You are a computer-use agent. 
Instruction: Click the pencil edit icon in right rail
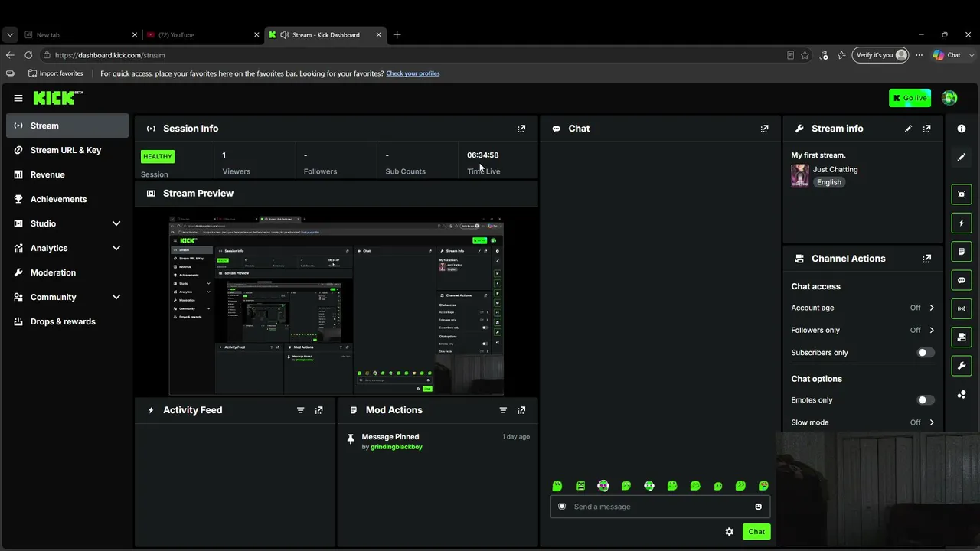click(x=962, y=157)
